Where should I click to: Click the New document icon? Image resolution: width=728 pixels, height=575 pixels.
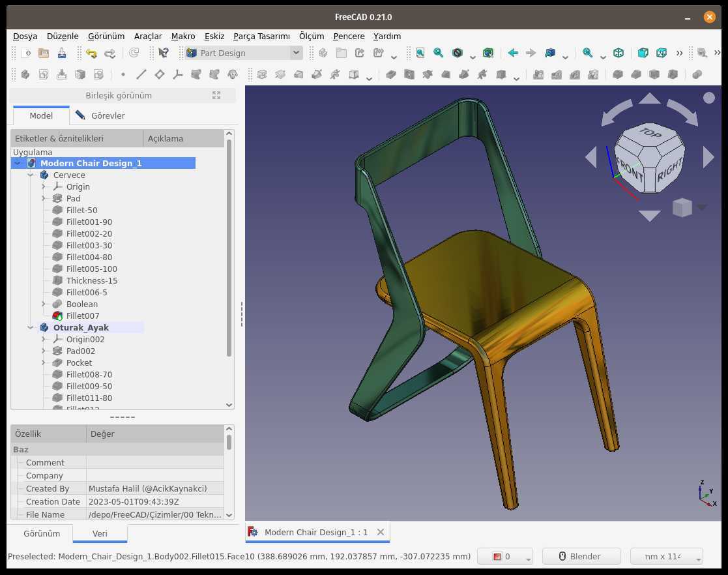(26, 53)
